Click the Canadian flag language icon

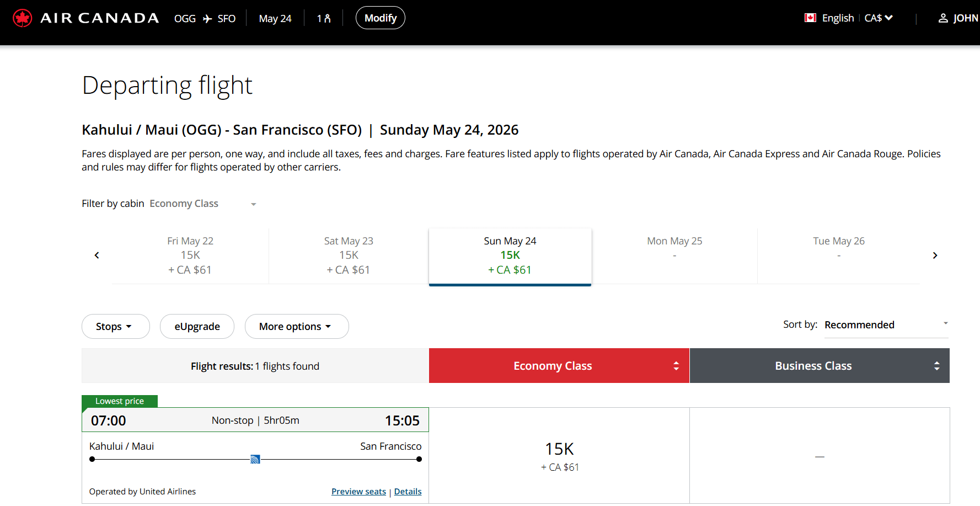click(x=810, y=18)
